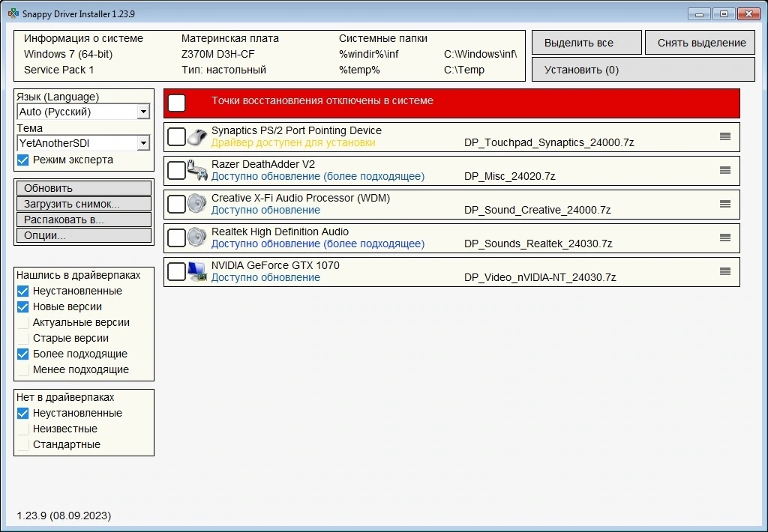Enable Старые версии filter
This screenshot has width=768, height=532.
pyautogui.click(x=23, y=338)
